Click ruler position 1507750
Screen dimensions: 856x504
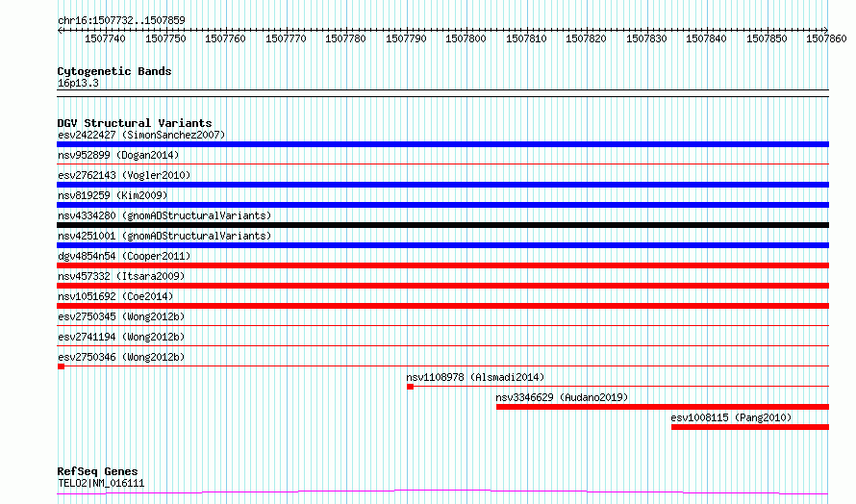pos(165,38)
